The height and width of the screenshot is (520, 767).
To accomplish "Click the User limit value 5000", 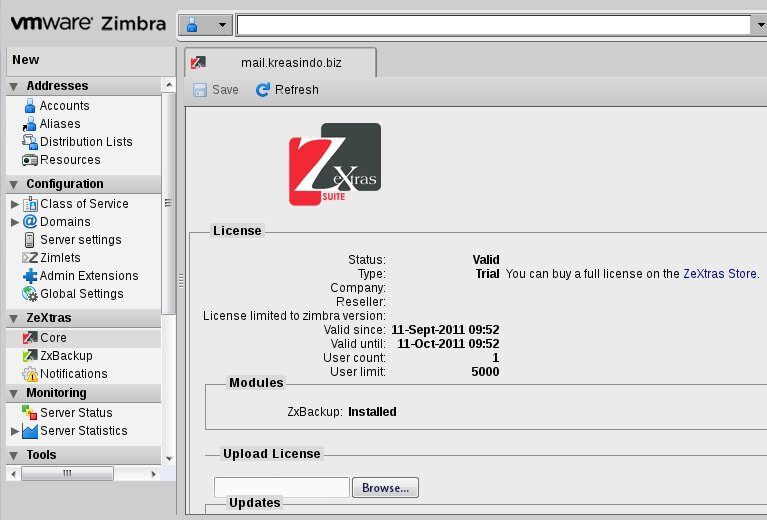I will tap(485, 371).
